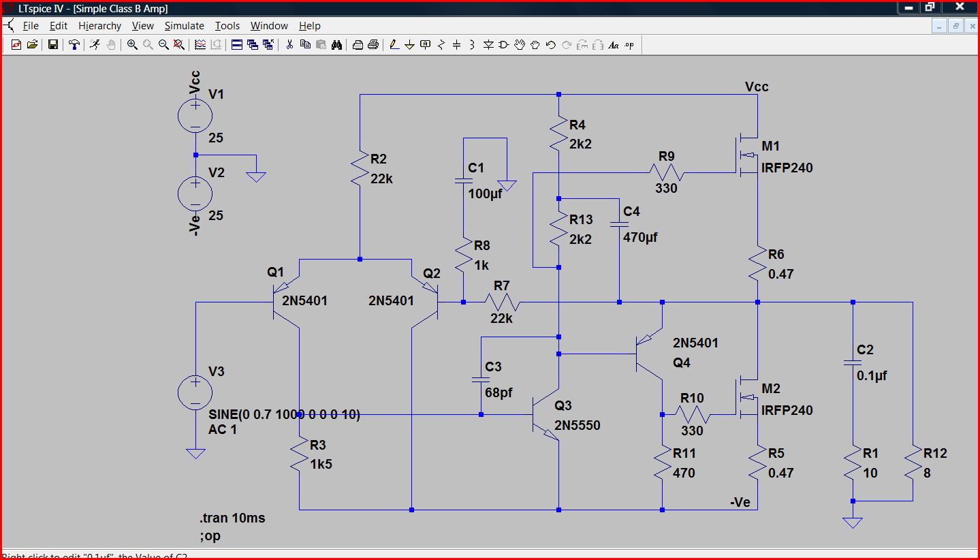
Task: Find with the binoculars icon
Action: (336, 45)
